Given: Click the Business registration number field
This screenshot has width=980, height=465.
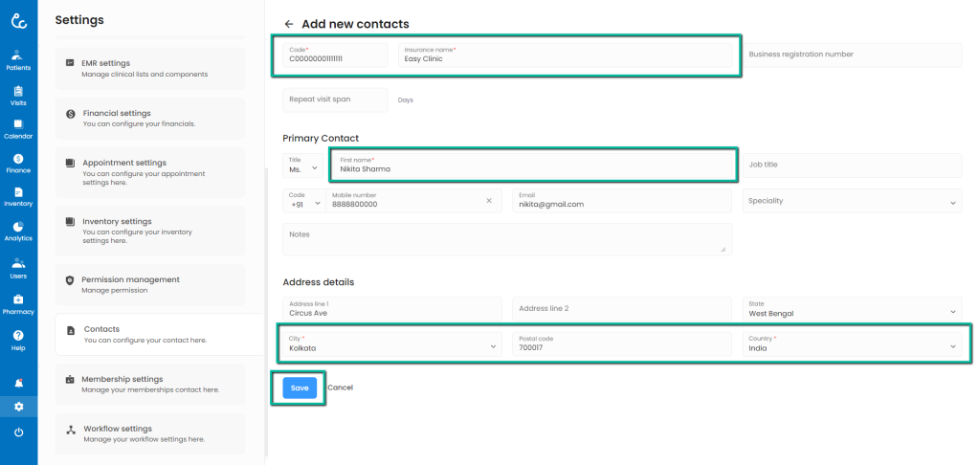Looking at the screenshot, I should click(x=853, y=55).
